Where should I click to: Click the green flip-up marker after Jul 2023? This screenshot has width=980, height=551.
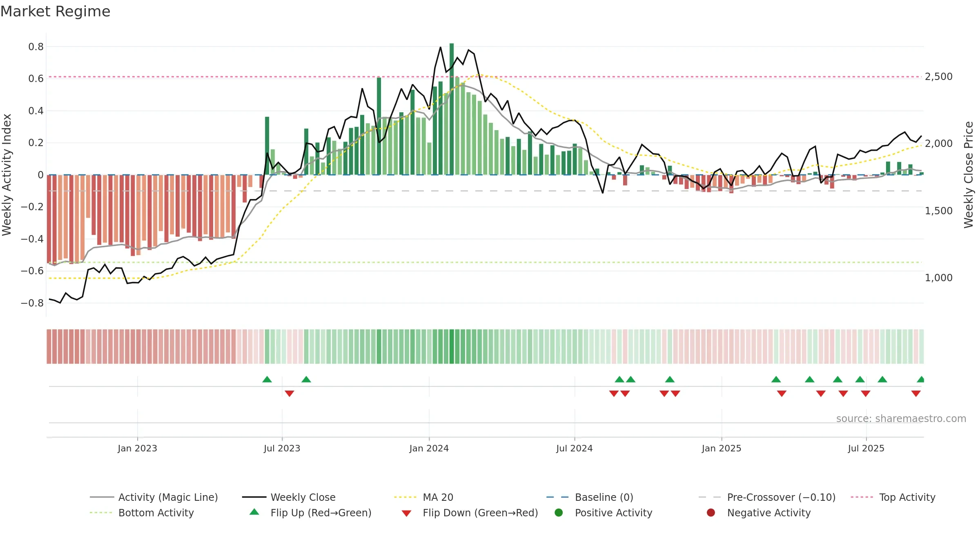[306, 380]
